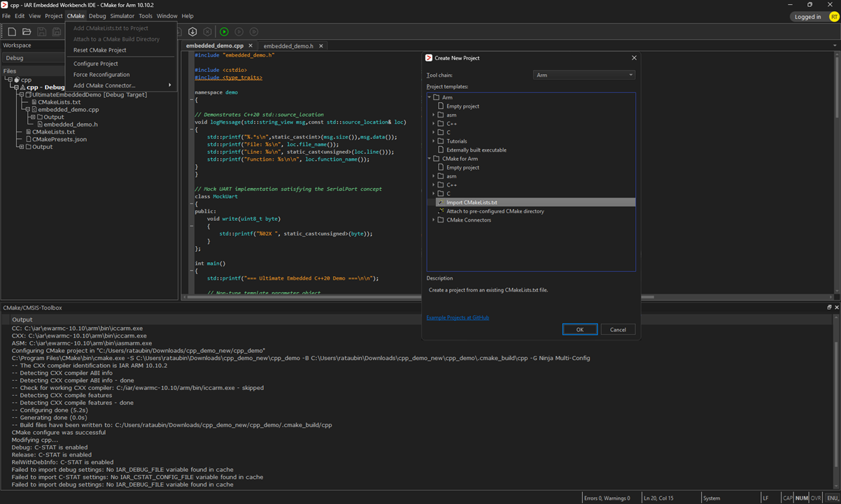Viewport: 841px width, 504px height.
Task: Click the LF line ending status entry
Action: tap(765, 498)
